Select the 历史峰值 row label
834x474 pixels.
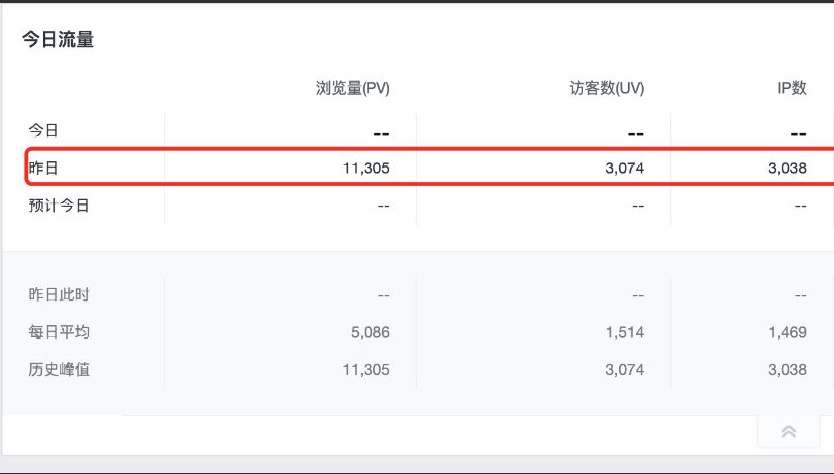pos(59,370)
